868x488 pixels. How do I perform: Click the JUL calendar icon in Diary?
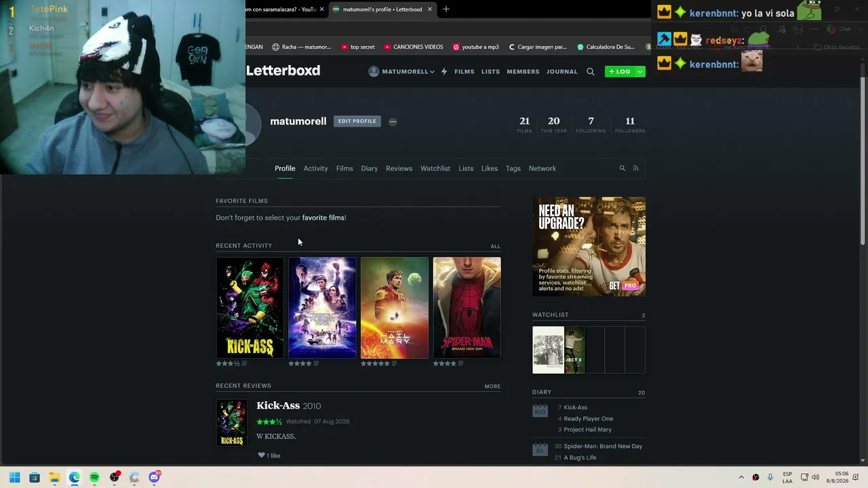pyautogui.click(x=540, y=449)
